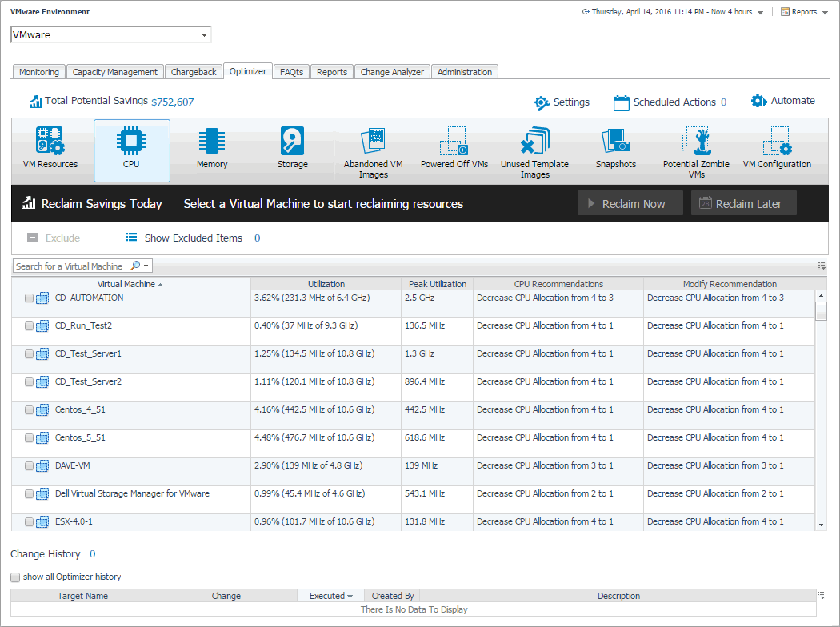Open the time range dropdown
The image size is (840, 627).
point(760,13)
